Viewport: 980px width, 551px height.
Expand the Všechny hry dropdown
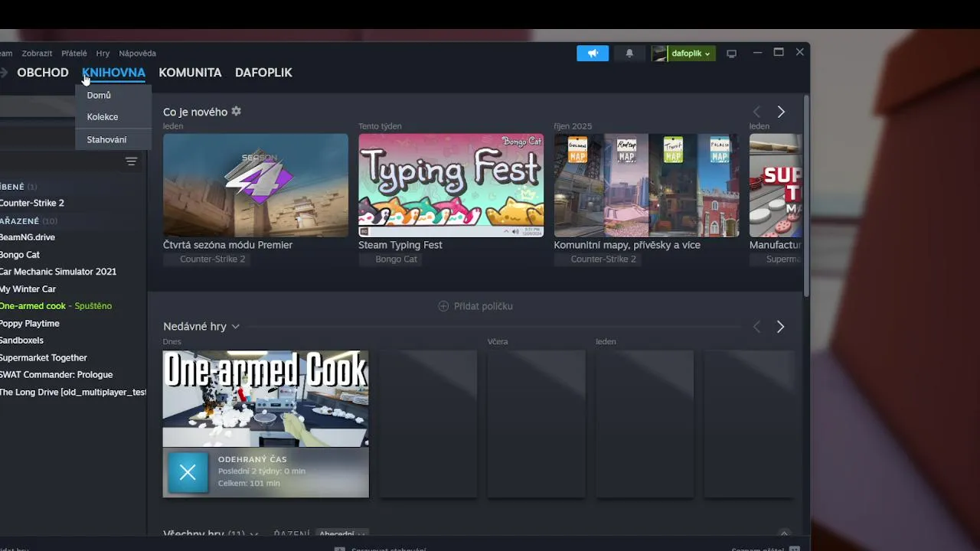(211, 533)
